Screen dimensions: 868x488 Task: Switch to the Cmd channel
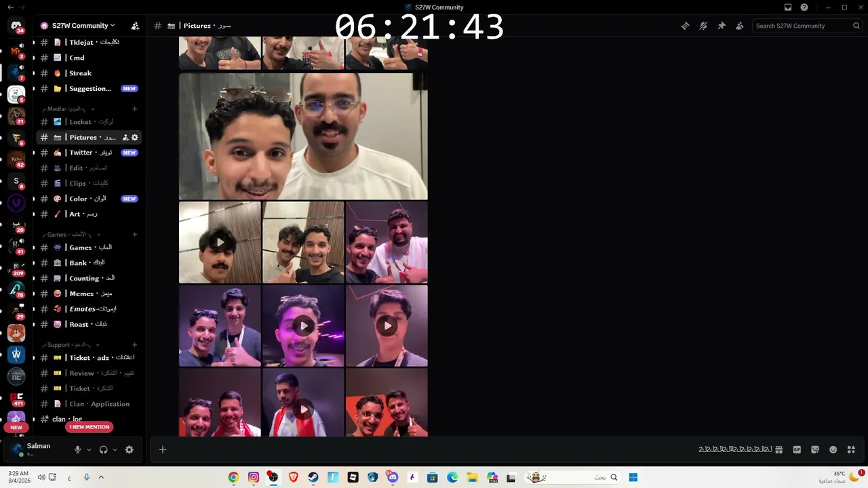(88, 58)
